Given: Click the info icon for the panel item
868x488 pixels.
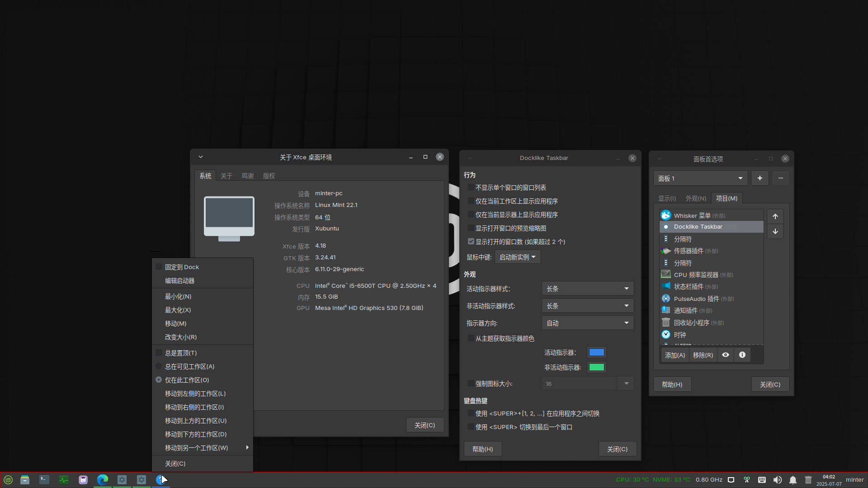Looking at the screenshot, I should [x=742, y=355].
